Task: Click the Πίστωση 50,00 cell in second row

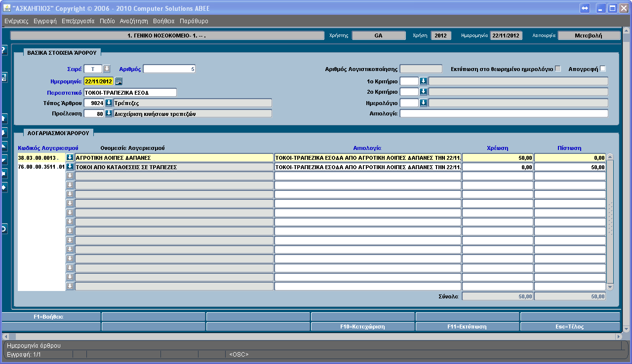Action: pos(570,167)
